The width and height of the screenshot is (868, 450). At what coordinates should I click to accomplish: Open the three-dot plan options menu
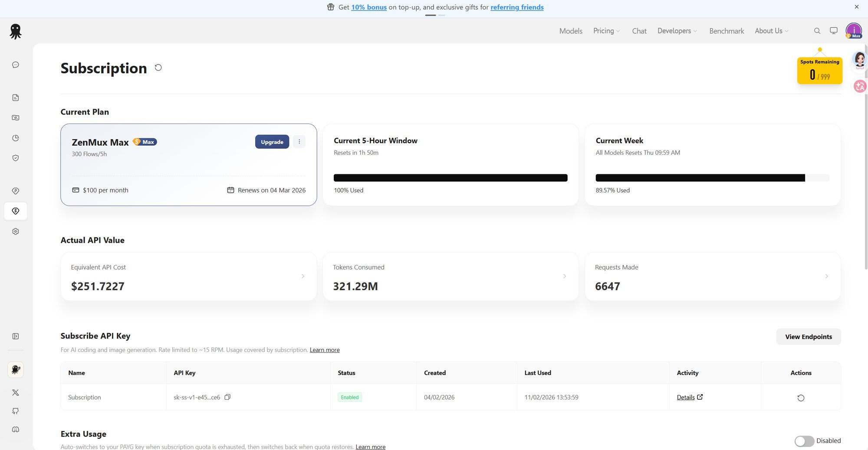click(299, 142)
